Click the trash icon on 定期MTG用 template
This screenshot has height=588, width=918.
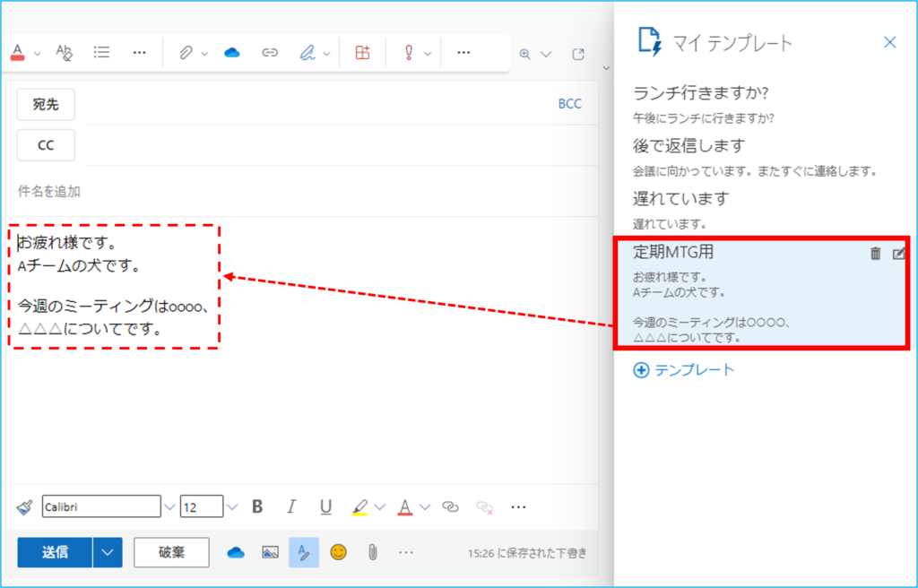[x=875, y=254]
